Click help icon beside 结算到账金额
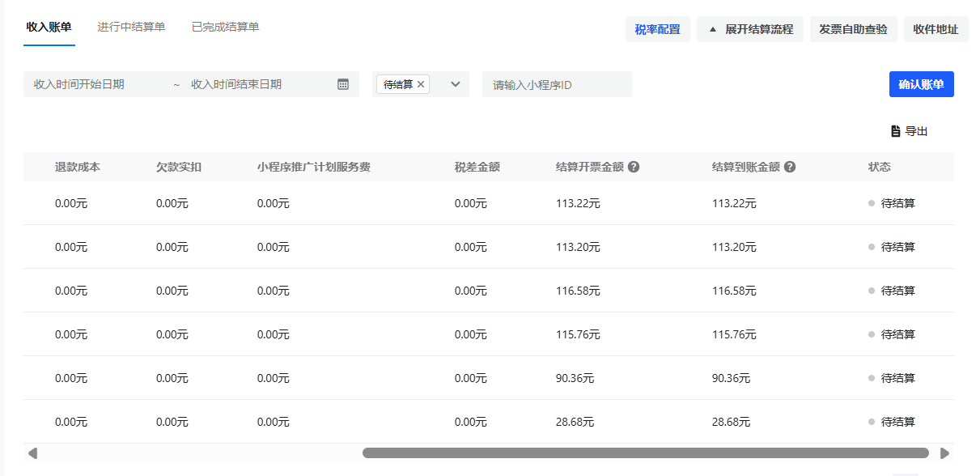The image size is (980, 476). coord(790,167)
